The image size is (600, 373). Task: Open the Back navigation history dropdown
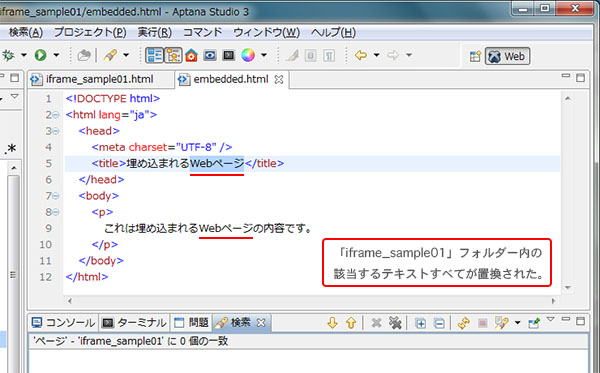[x=377, y=55]
